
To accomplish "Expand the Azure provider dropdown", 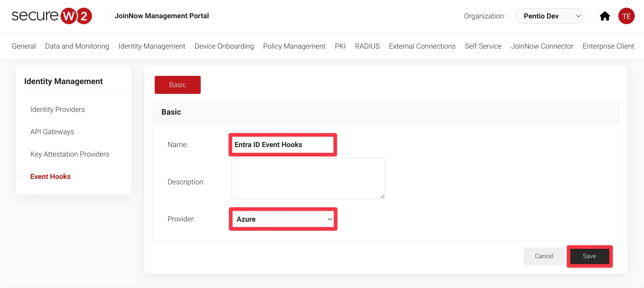I will pos(283,219).
